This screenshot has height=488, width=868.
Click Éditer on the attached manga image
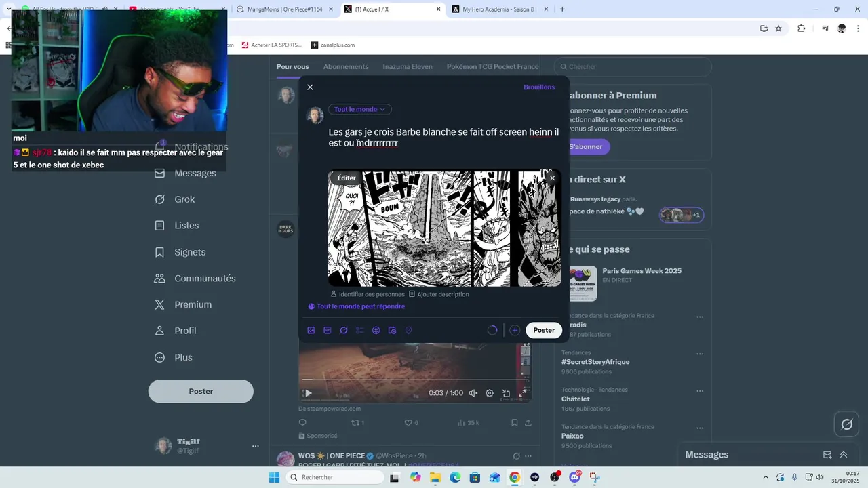[x=347, y=178]
